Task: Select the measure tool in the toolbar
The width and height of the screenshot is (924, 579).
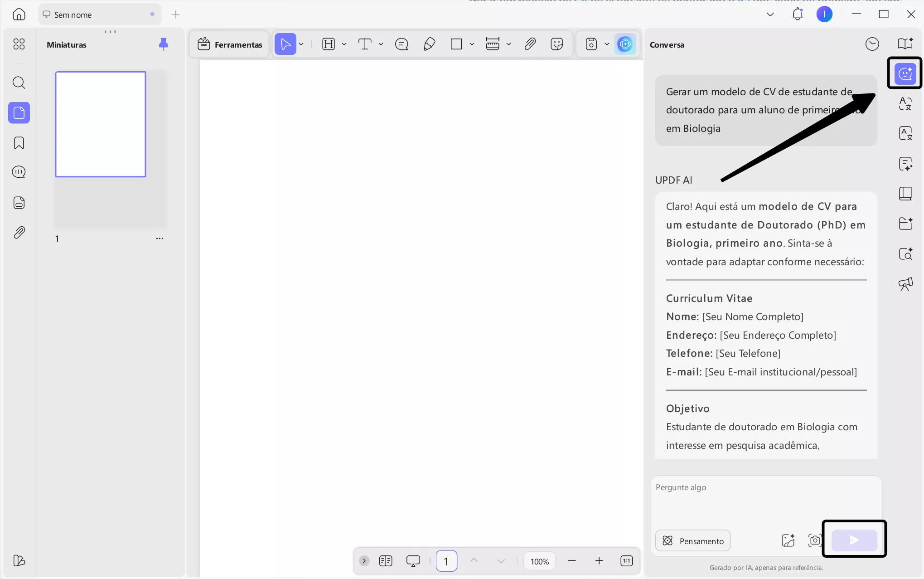Action: 493,44
